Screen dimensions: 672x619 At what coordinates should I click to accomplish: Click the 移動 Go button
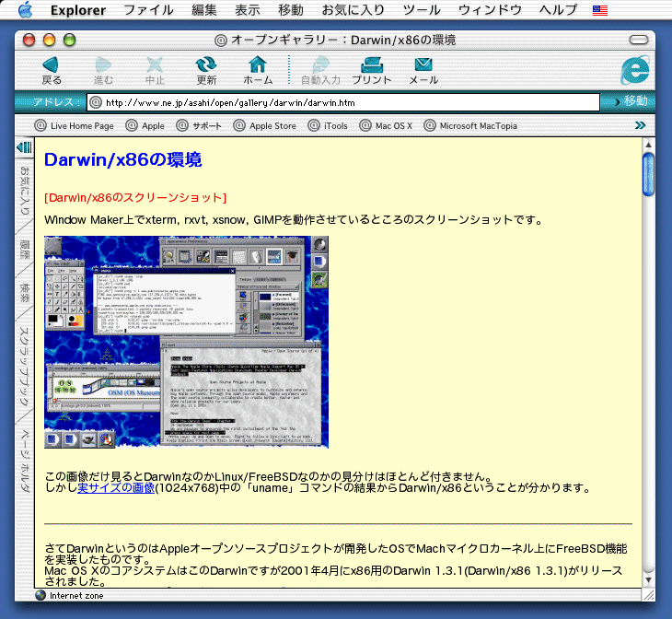click(x=630, y=101)
